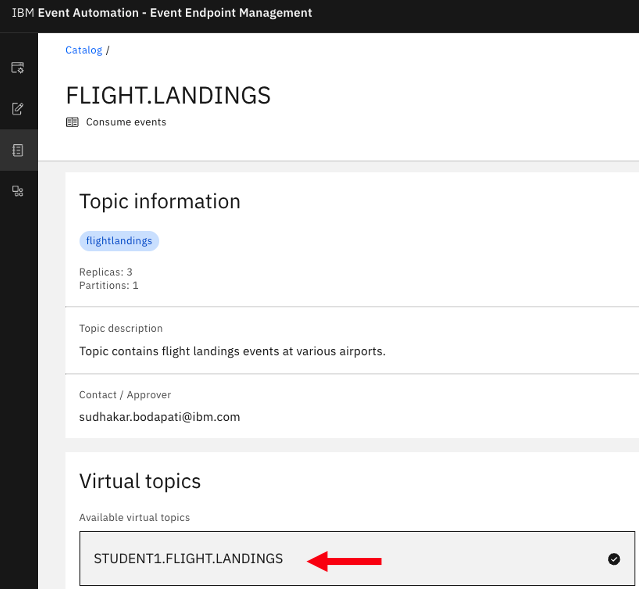The image size is (639, 590).
Task: Open the Topics edit sidebar icon
Action: (18, 109)
